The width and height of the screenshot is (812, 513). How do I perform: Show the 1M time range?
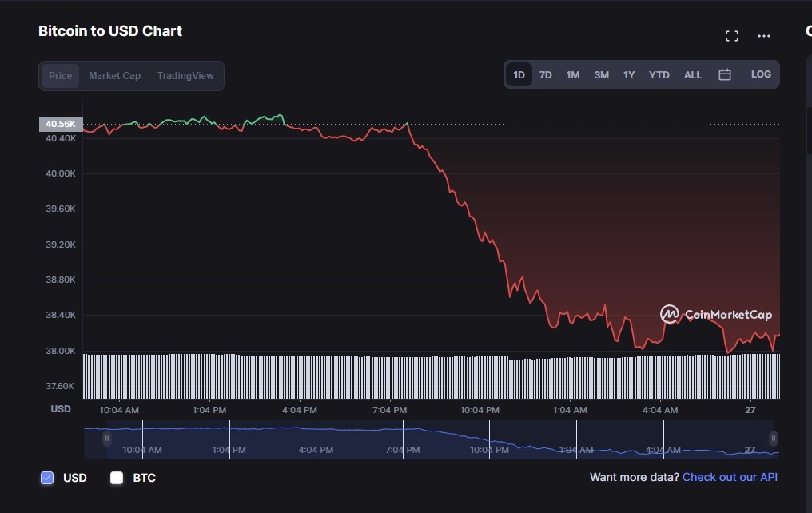pos(573,75)
